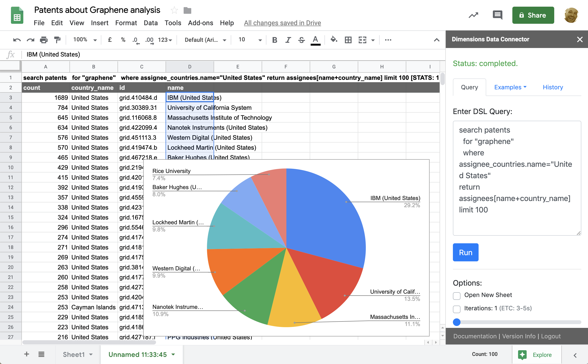Image resolution: width=588 pixels, height=364 pixels.
Task: Collapse the toolbar with the up chevron
Action: pyautogui.click(x=436, y=40)
